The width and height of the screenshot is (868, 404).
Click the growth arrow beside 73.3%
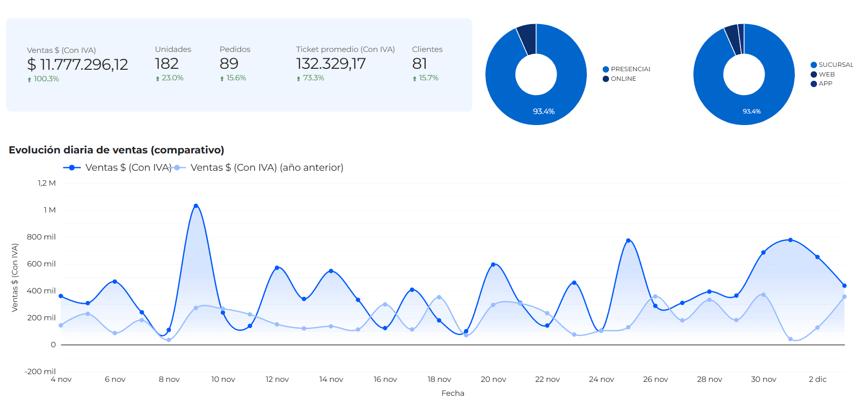[x=298, y=78]
